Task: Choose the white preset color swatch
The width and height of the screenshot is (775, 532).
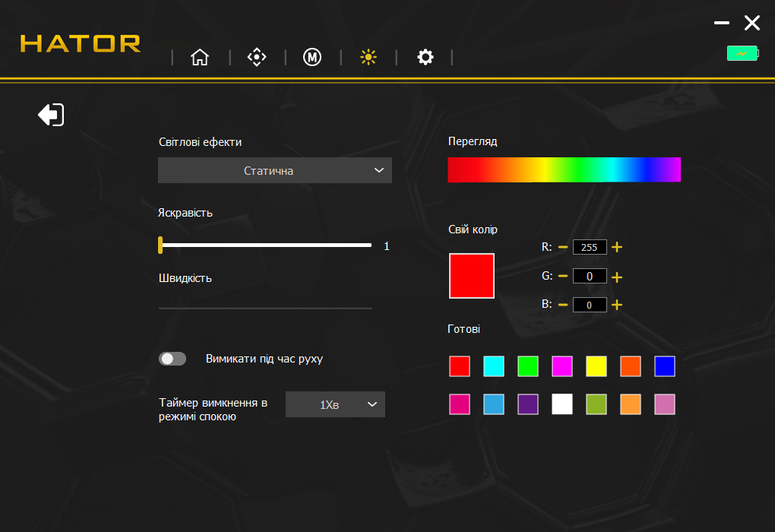Action: [562, 404]
